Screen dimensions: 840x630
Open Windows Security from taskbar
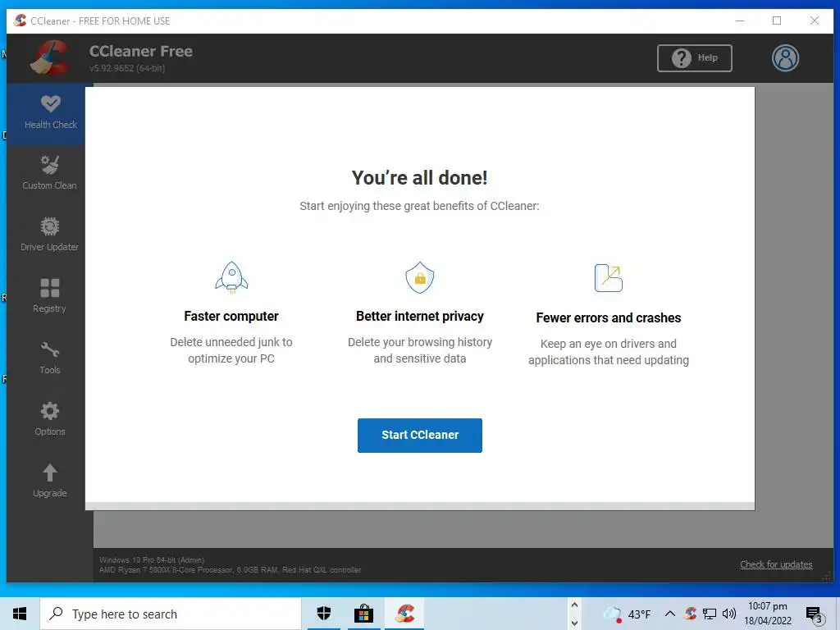click(x=323, y=614)
